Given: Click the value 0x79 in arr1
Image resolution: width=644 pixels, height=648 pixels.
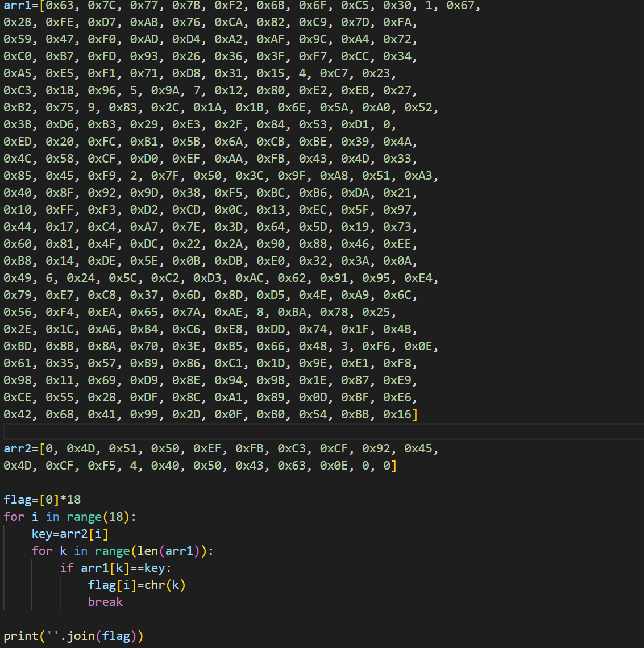Looking at the screenshot, I should pyautogui.click(x=18, y=295).
